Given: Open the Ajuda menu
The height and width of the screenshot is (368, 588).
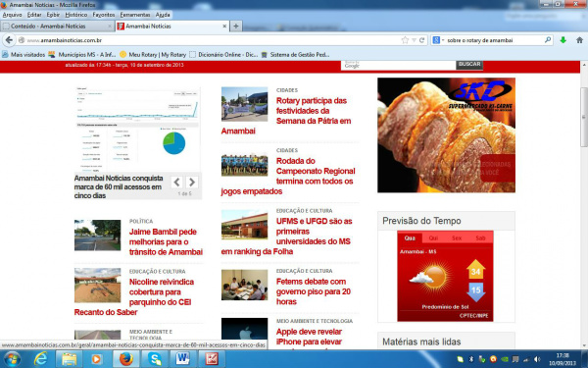Looking at the screenshot, I should tap(163, 15).
